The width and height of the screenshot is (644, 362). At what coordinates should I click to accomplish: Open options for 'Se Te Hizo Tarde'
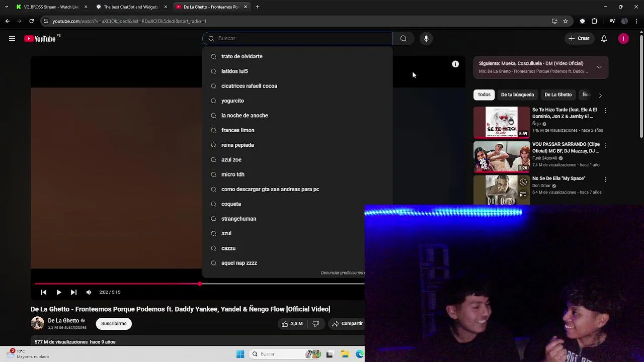coord(605,111)
